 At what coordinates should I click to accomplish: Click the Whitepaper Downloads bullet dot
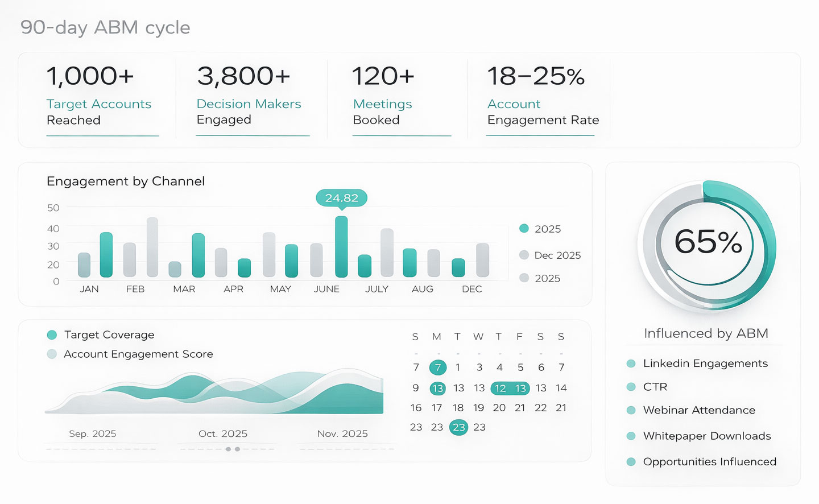pyautogui.click(x=631, y=436)
